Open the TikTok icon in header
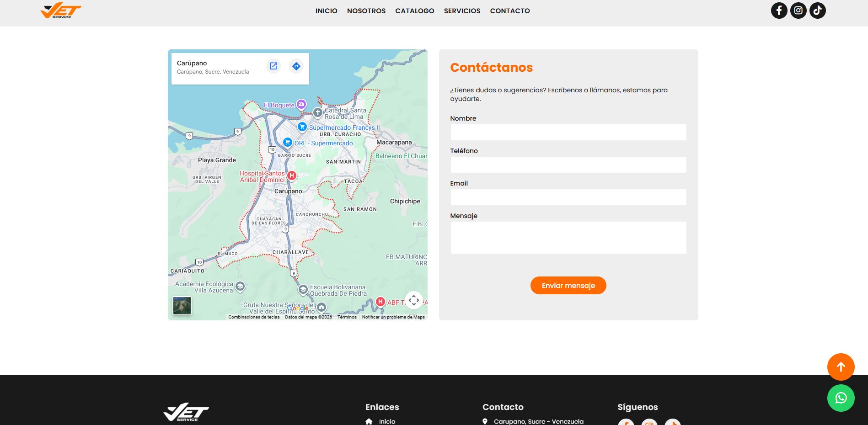Screen dimensions: 868x425 817,11
